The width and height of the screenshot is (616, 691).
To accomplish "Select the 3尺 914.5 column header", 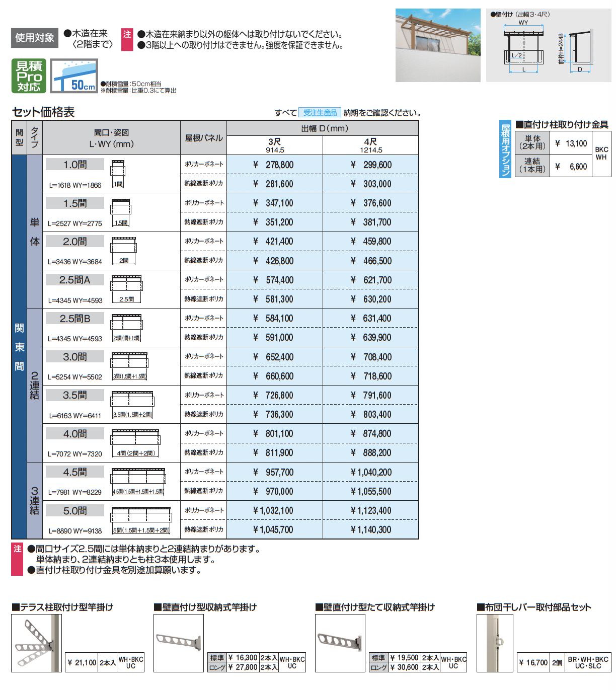I will pos(275,145).
